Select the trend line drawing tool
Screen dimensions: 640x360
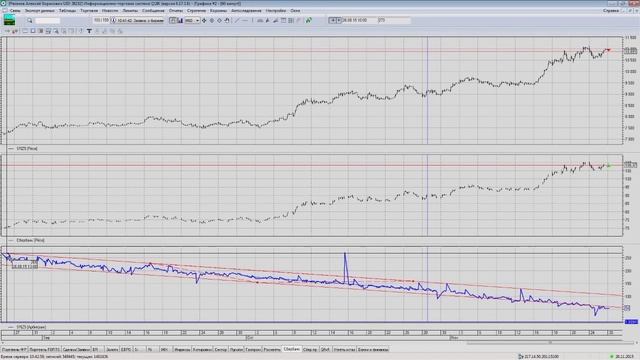237,20
